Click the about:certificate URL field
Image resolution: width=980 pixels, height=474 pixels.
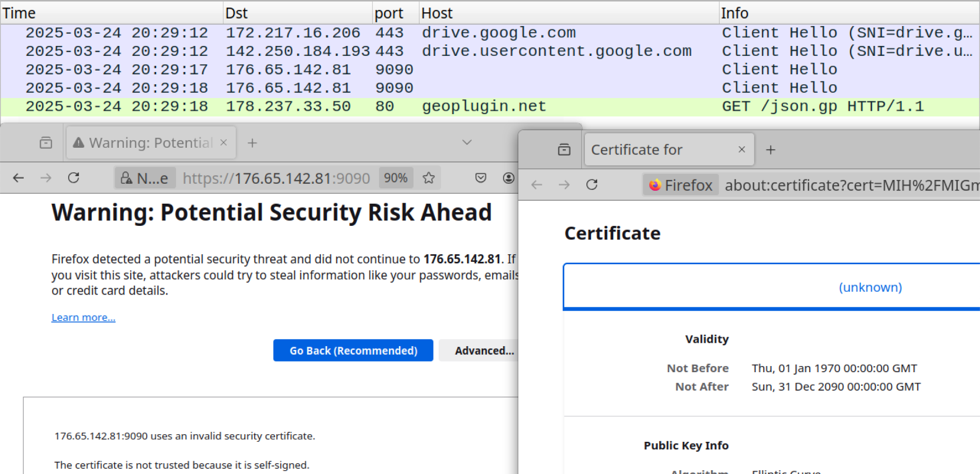click(x=852, y=185)
